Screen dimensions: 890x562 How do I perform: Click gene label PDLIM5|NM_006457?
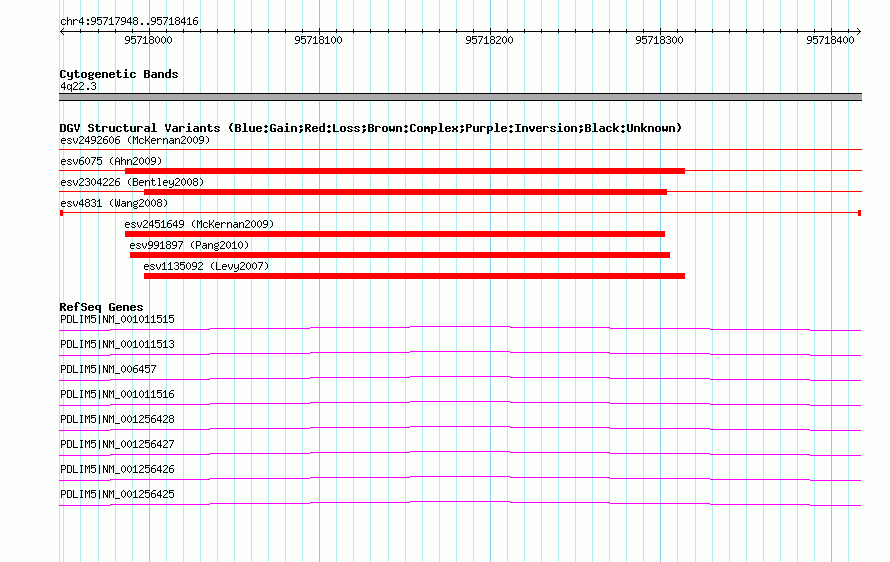pos(108,370)
